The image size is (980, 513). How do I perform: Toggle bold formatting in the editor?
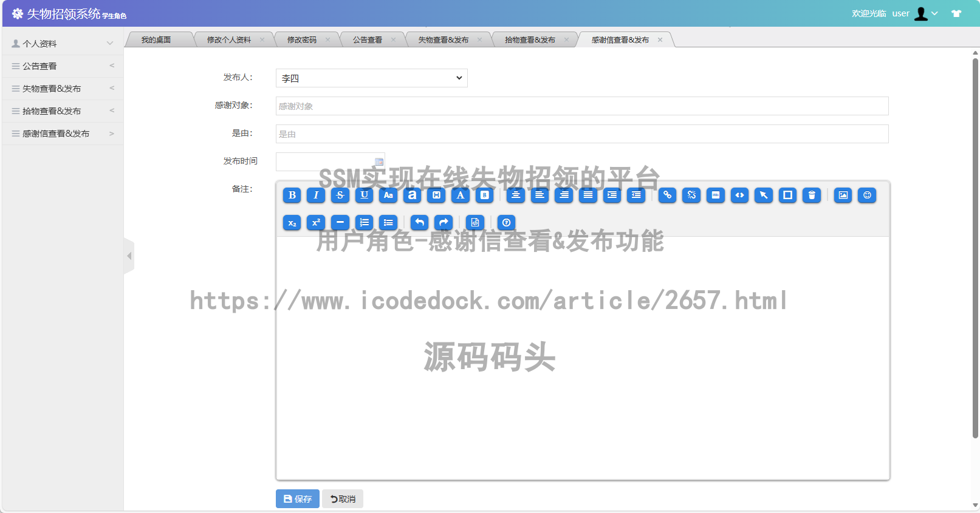tap(292, 195)
